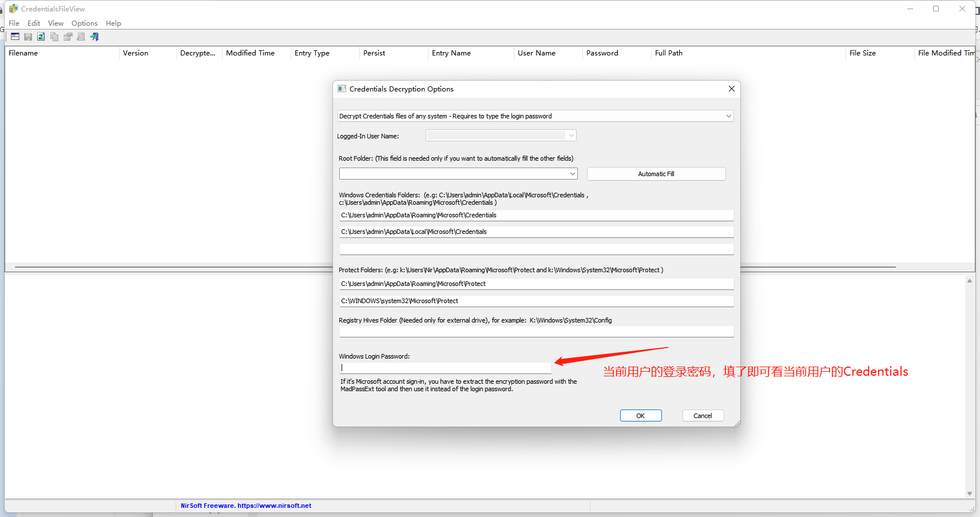Click the Save floppy disk toolbar icon

click(28, 37)
